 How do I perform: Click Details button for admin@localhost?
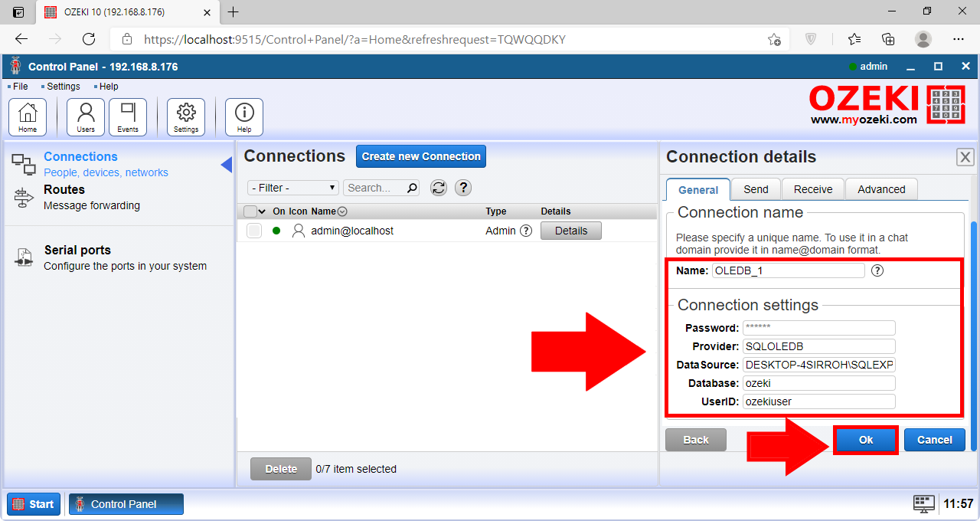point(571,231)
